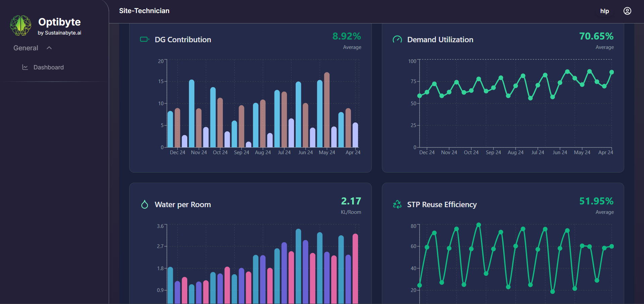This screenshot has width=644, height=304.
Task: Open Dashboard from the sidebar
Action: (x=48, y=67)
